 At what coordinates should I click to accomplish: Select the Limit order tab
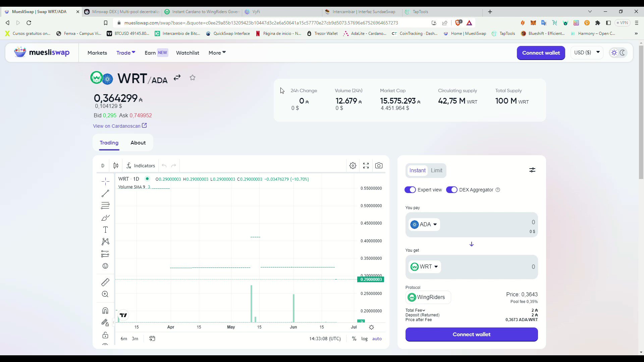(436, 170)
